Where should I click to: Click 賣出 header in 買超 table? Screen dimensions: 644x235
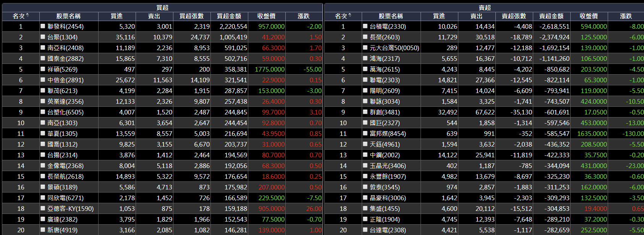coord(154,16)
